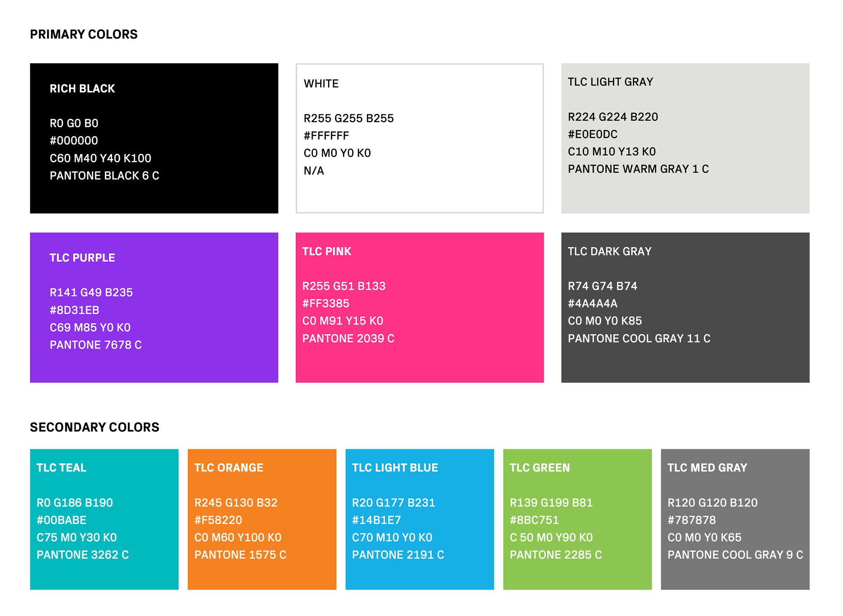Click the text PANTONE 2191 C
This screenshot has width=843, height=616.
coord(398,555)
